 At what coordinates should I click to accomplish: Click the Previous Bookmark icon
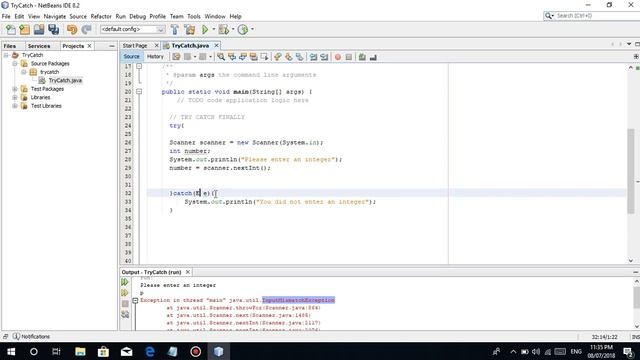coord(278,57)
